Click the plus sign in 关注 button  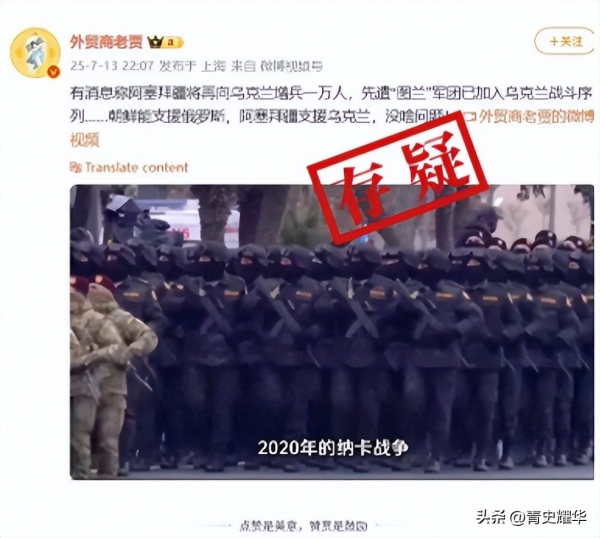(x=554, y=41)
